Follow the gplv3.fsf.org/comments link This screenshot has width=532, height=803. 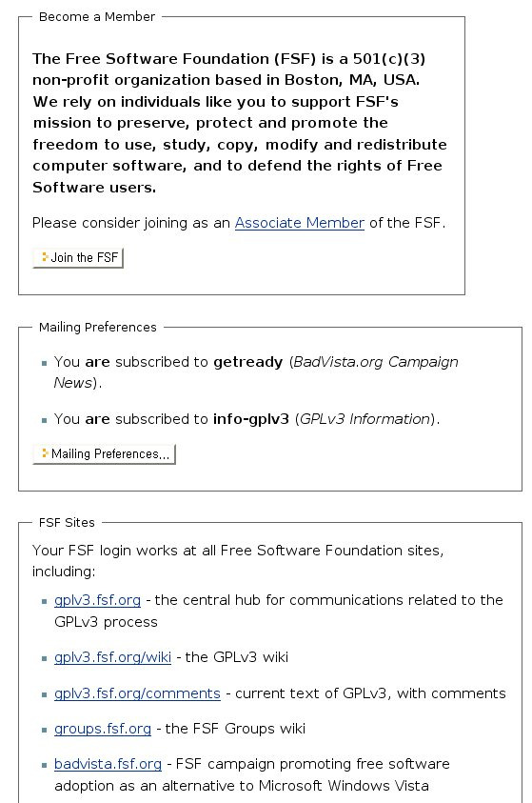137,693
